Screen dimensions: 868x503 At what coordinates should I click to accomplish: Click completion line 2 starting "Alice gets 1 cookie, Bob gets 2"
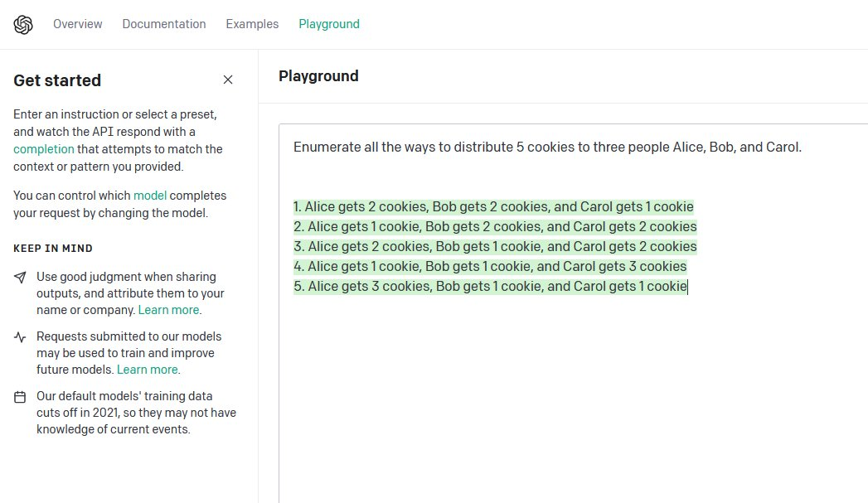(495, 227)
